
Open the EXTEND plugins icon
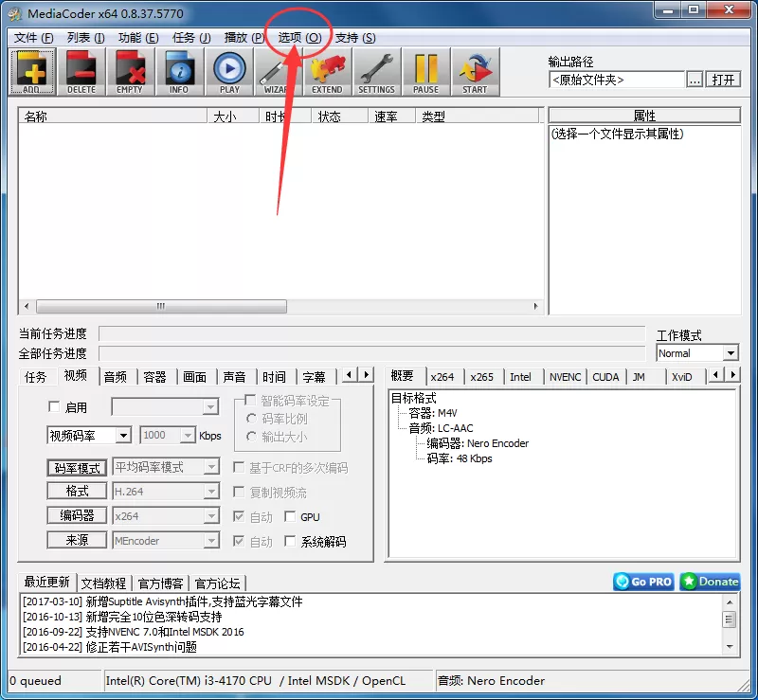pos(327,72)
